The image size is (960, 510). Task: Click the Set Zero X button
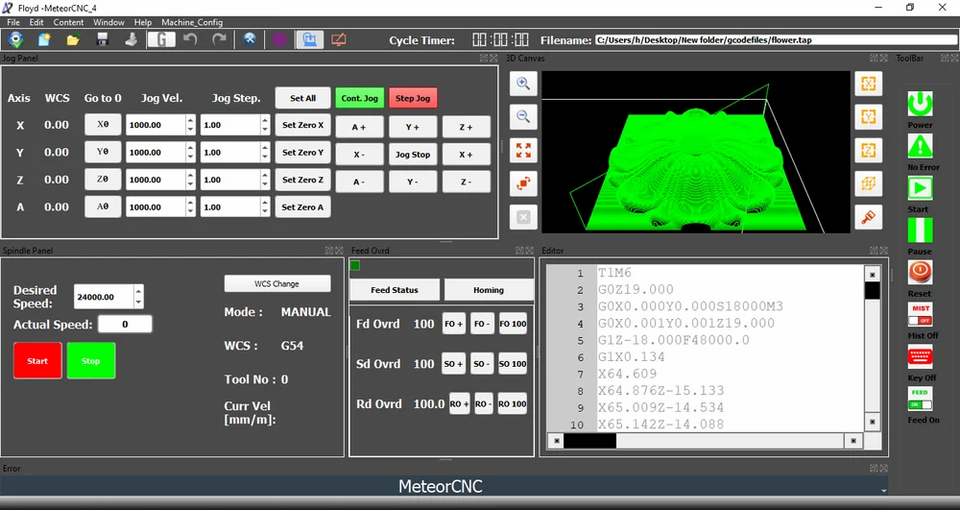pyautogui.click(x=302, y=125)
